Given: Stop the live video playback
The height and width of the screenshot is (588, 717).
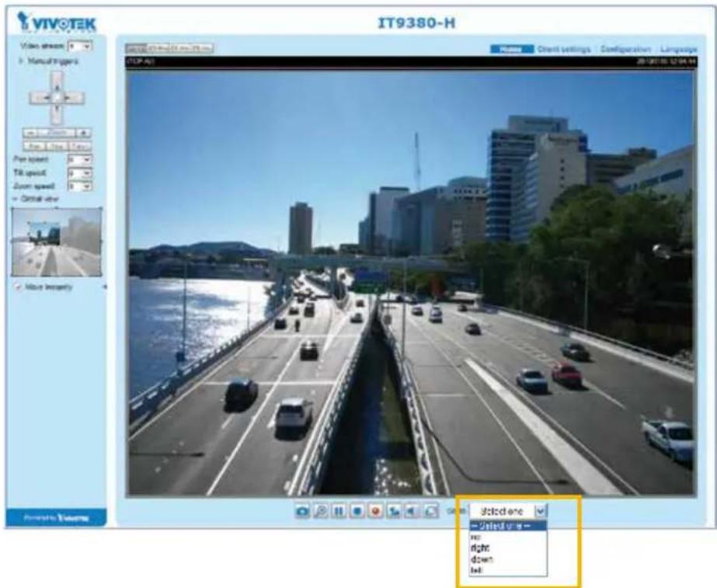Looking at the screenshot, I should (x=357, y=511).
